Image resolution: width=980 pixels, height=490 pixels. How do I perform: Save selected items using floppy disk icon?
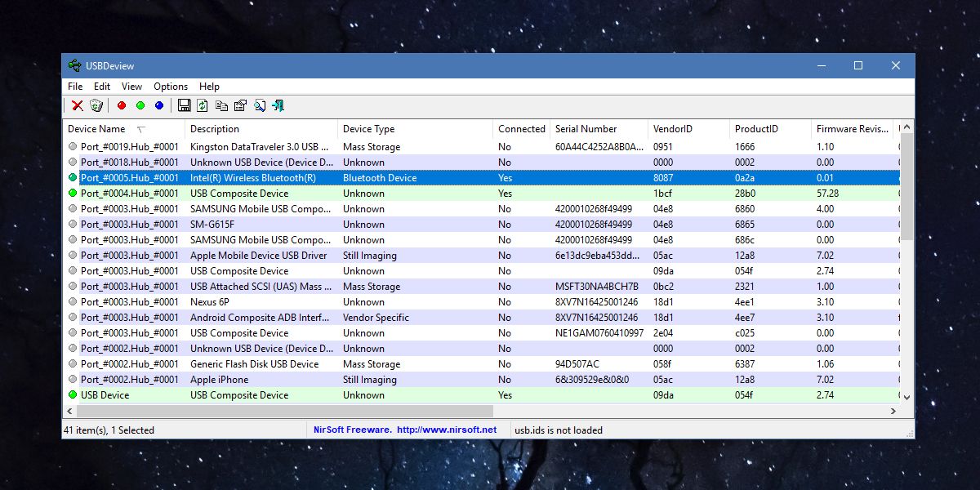[184, 105]
